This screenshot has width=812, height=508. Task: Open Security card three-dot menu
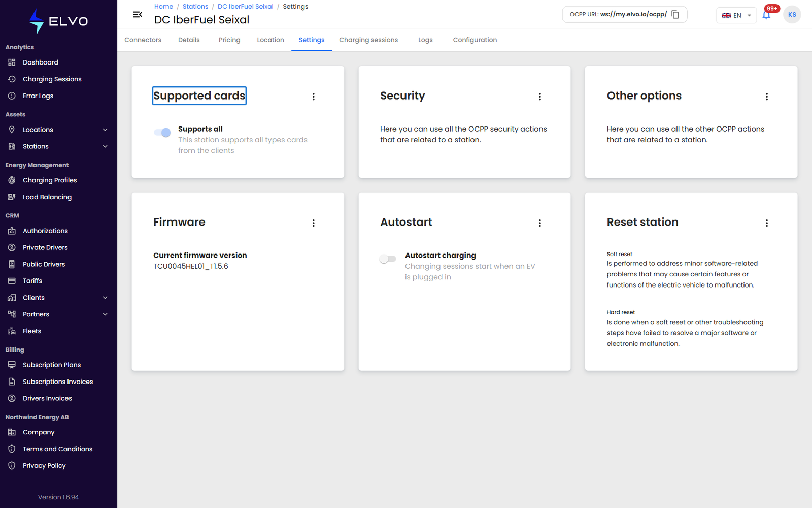coord(540,97)
